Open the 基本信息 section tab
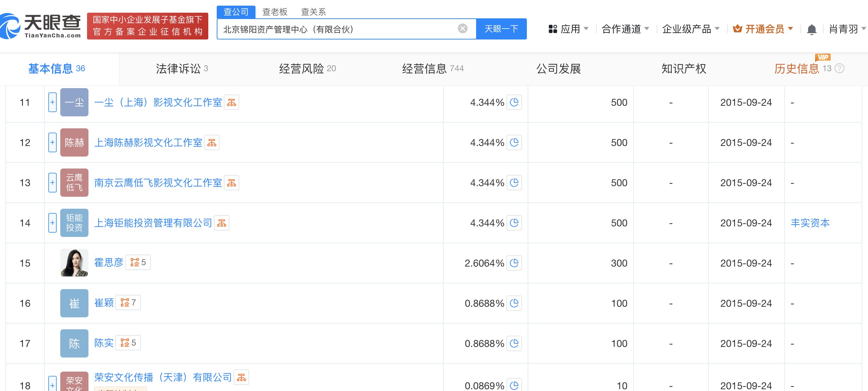868x391 pixels. point(57,68)
